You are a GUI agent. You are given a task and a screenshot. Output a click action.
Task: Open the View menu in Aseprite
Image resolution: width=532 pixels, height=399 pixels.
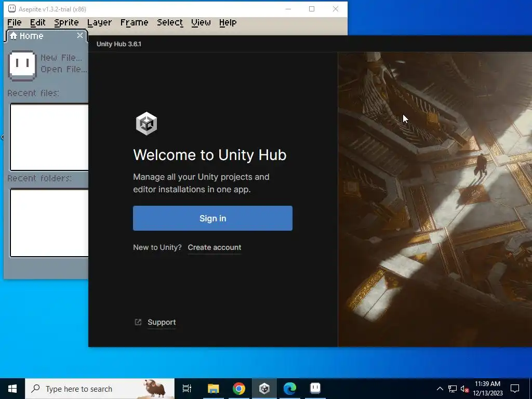[201, 22]
